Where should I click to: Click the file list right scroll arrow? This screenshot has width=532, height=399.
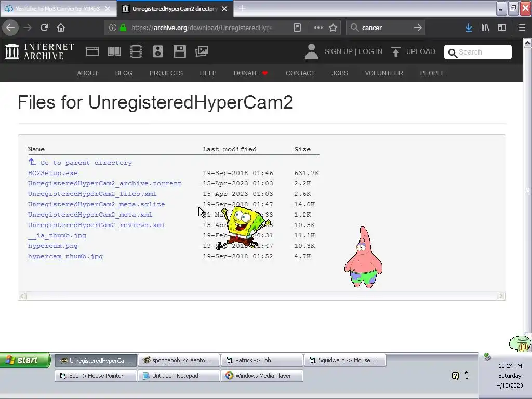[x=501, y=296]
